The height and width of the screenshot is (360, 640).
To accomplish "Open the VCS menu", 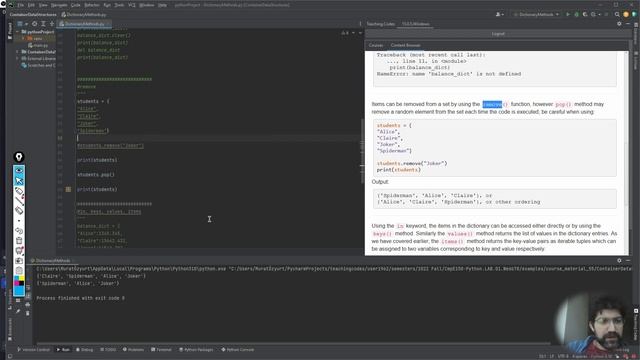I will tap(131, 5).
